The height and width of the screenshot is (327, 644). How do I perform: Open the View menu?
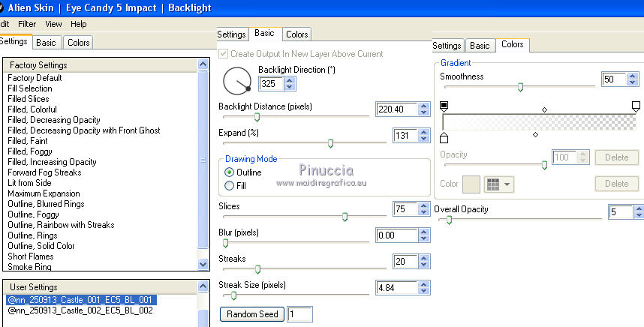53,24
